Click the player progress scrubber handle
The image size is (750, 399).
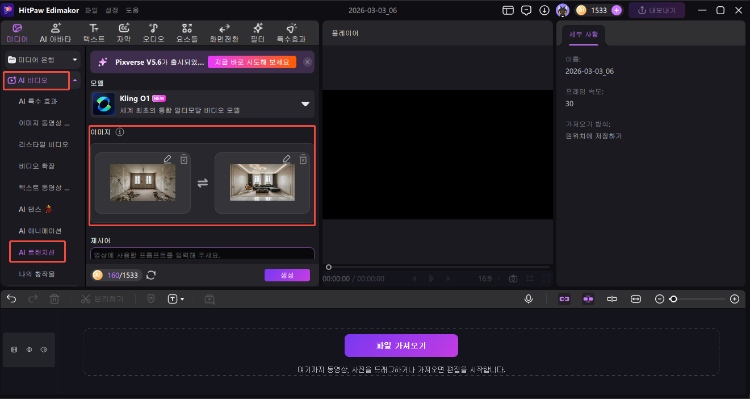[x=329, y=267]
